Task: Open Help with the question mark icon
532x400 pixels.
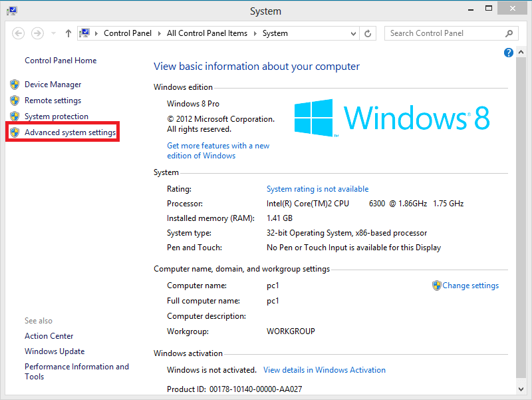Action: [508, 53]
